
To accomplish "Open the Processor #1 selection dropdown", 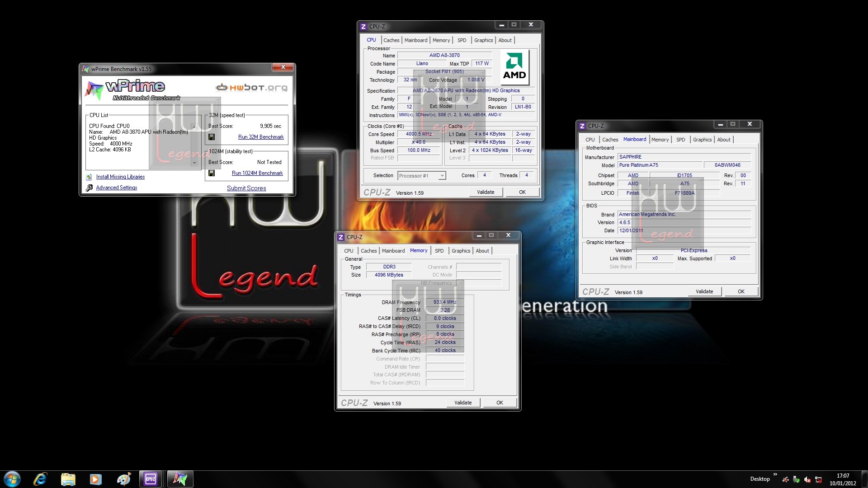I will pos(422,176).
